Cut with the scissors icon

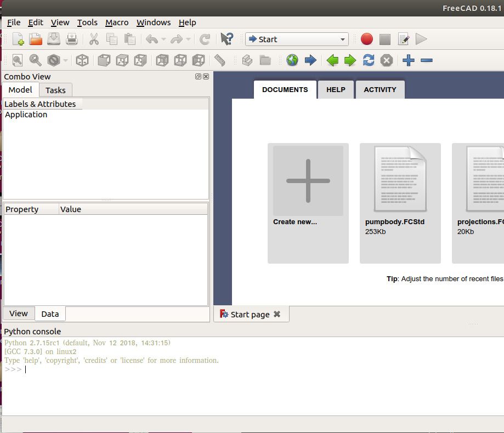tap(94, 39)
